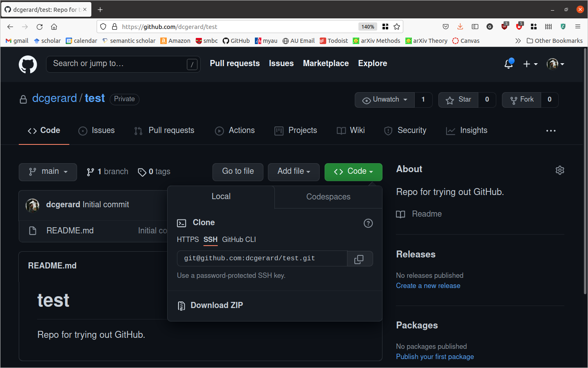
Task: View the 0 tags link
Action: click(154, 172)
